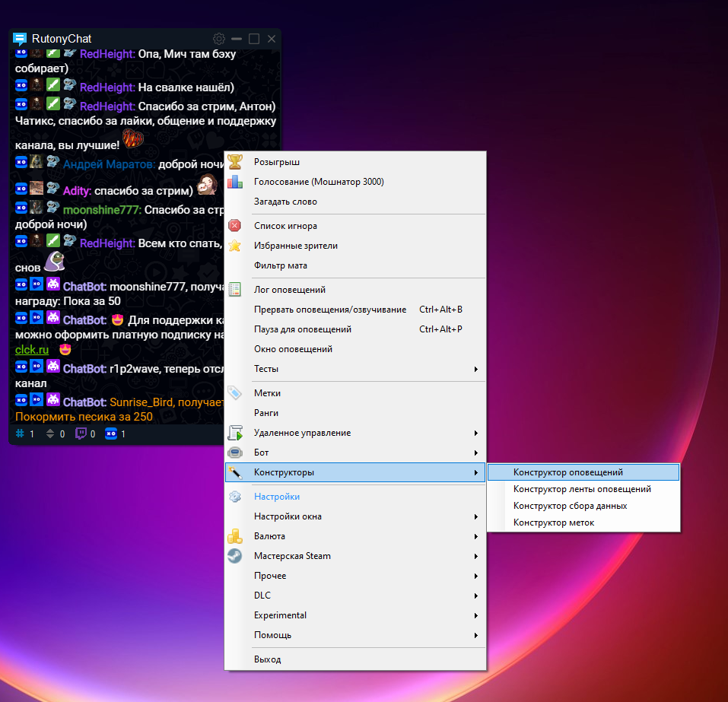The width and height of the screenshot is (728, 702).
Task: Expand the Прочее submenu arrow
Action: click(476, 576)
